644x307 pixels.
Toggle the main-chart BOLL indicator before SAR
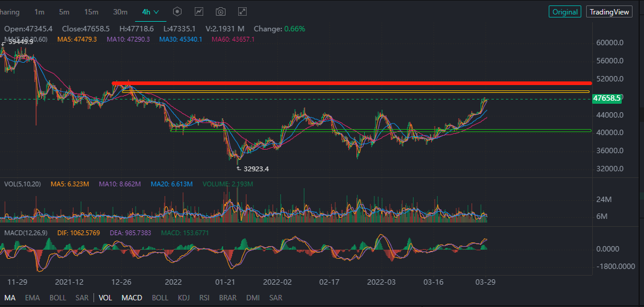pyautogui.click(x=58, y=297)
